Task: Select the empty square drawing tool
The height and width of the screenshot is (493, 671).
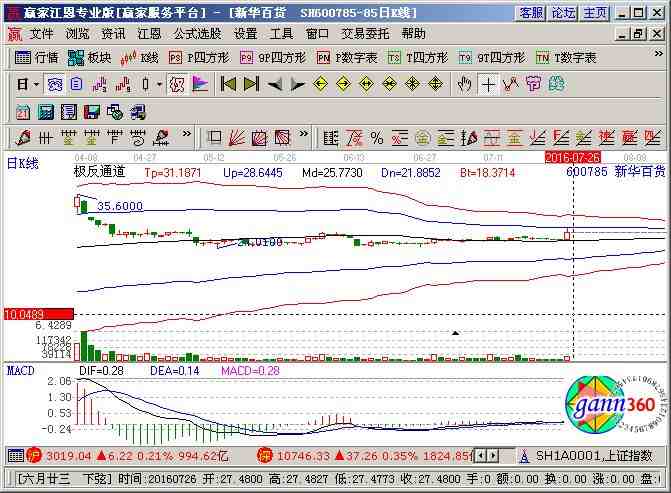Action: (x=214, y=138)
